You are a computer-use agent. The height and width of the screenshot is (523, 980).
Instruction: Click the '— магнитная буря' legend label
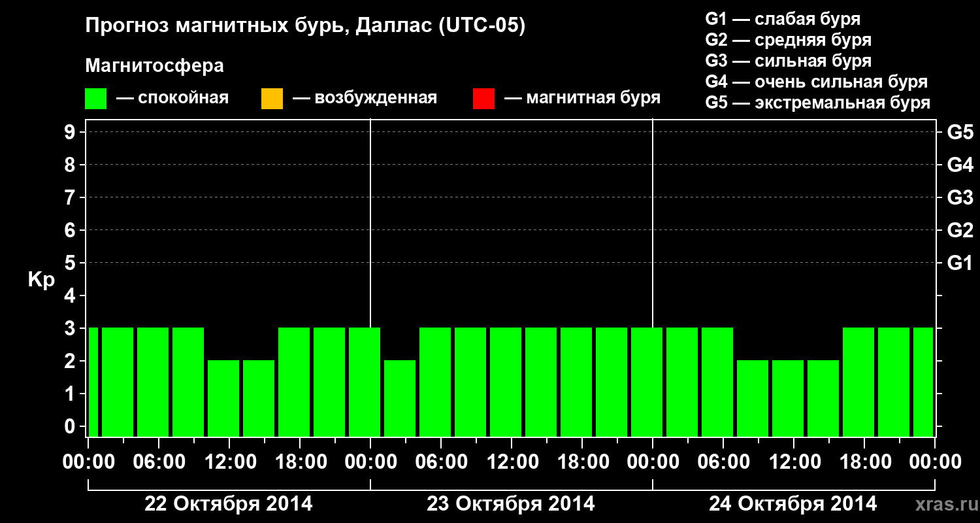[x=583, y=99]
